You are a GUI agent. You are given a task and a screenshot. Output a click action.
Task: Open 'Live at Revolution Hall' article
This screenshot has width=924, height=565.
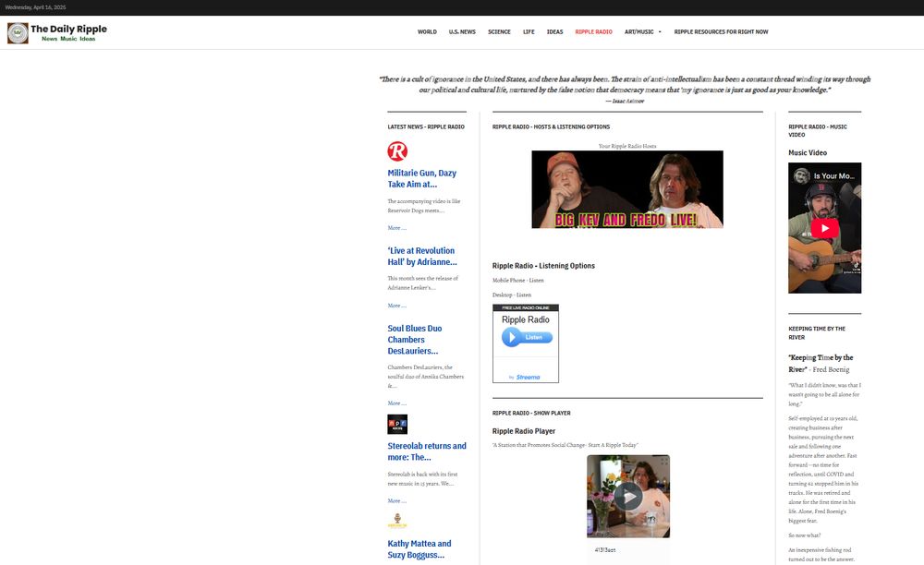422,256
